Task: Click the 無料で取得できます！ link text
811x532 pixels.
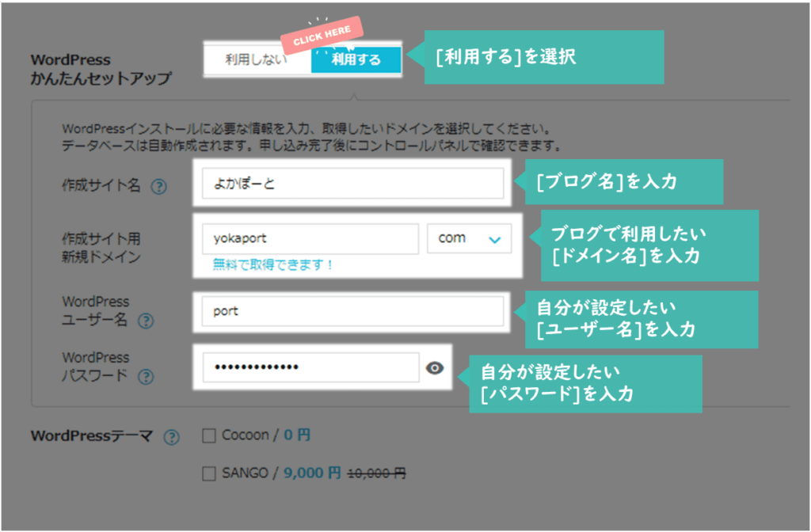Action: tap(272, 264)
